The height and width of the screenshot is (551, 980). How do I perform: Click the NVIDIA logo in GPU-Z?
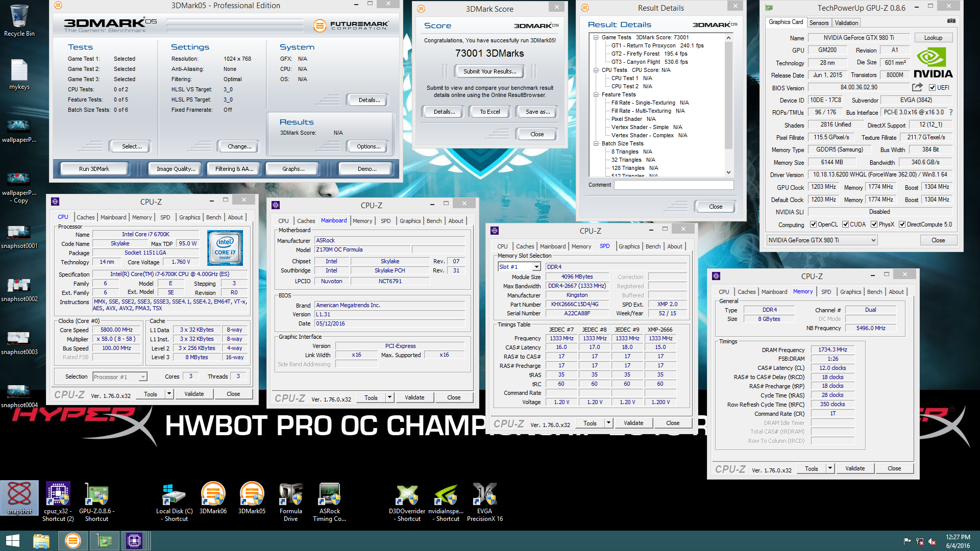point(933,62)
